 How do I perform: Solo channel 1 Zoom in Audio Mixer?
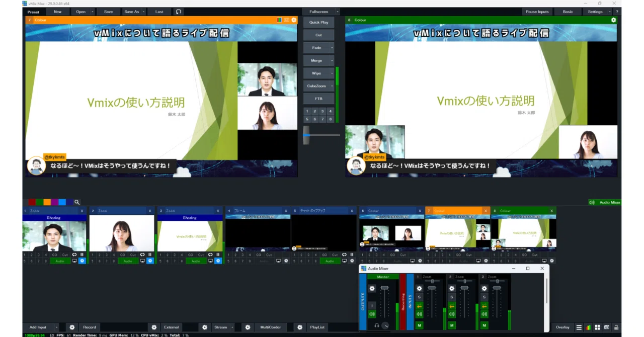(x=419, y=297)
